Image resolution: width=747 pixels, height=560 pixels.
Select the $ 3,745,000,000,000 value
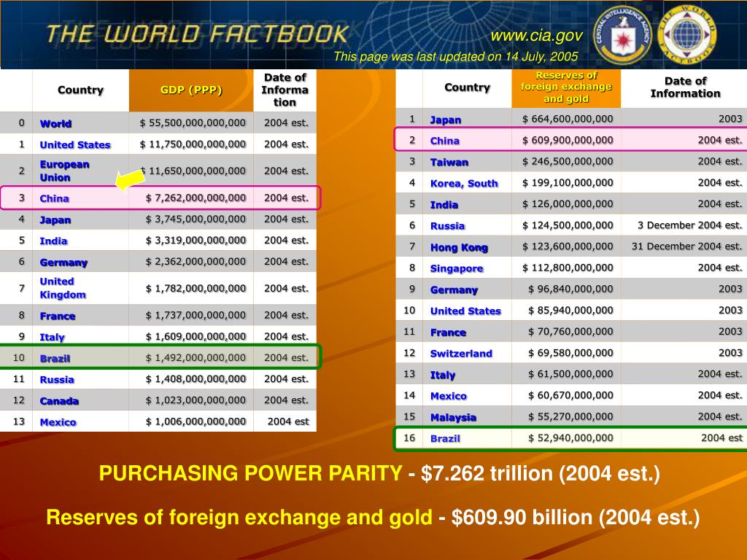pyautogui.click(x=196, y=219)
